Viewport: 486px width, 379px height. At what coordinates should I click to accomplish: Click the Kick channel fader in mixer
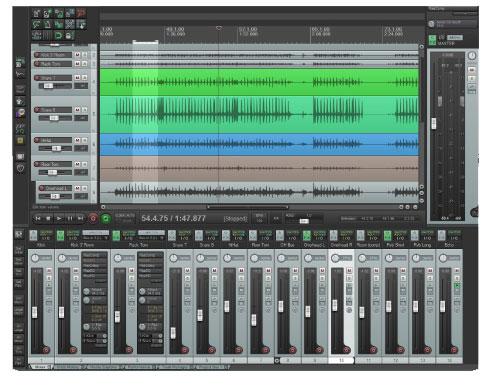click(35, 312)
